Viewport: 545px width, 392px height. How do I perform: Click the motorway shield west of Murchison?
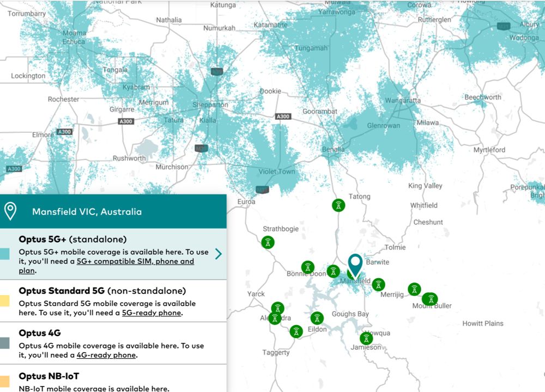201,148
